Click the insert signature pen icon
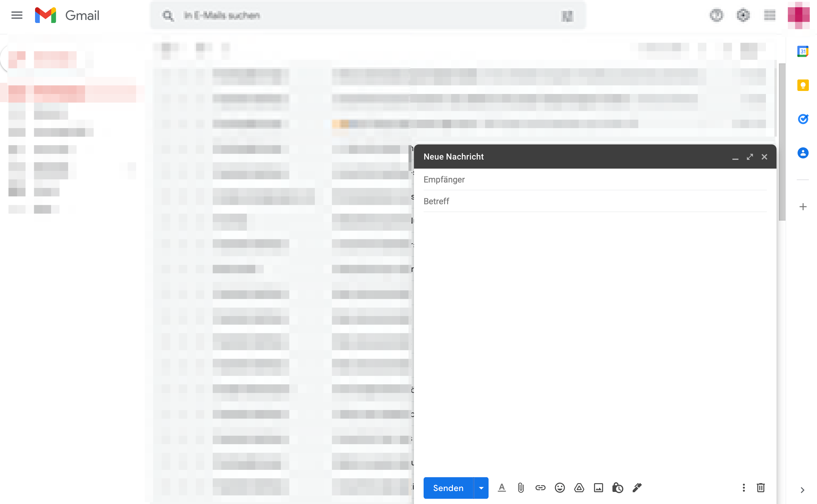Viewport: 817px width, 504px height. 637,488
